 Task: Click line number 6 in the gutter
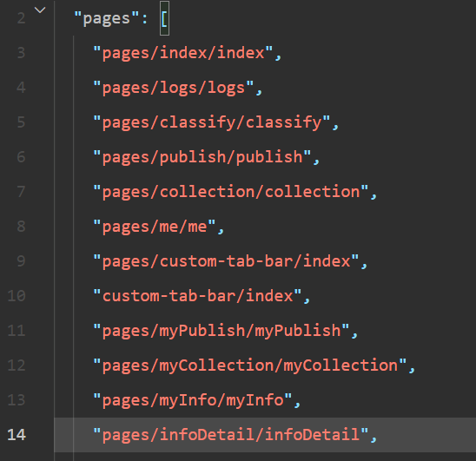coord(21,157)
